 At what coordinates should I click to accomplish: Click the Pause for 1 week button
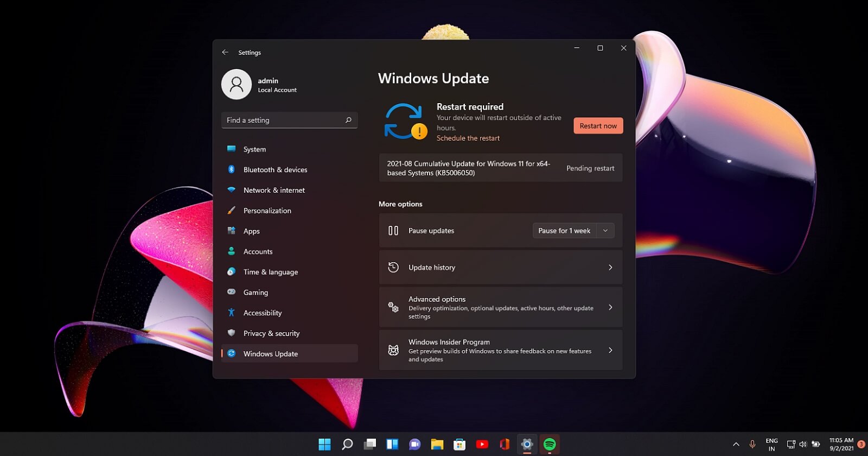click(564, 231)
